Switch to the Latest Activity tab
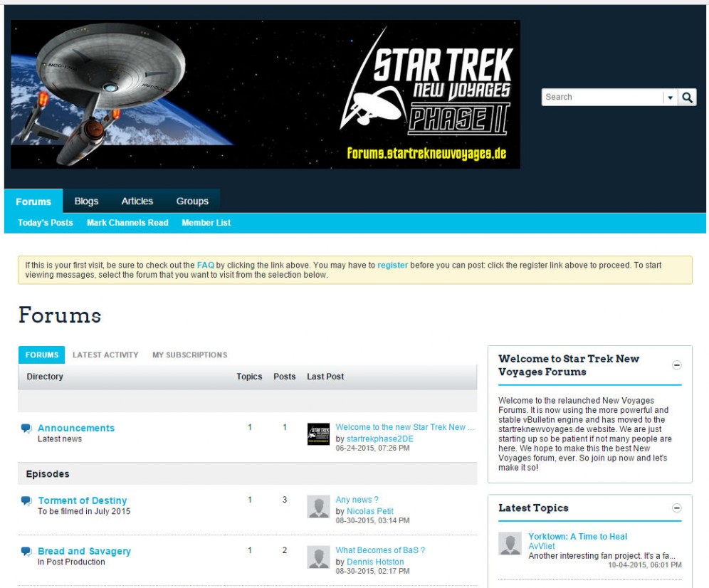The width and height of the screenshot is (709, 588). (x=105, y=355)
